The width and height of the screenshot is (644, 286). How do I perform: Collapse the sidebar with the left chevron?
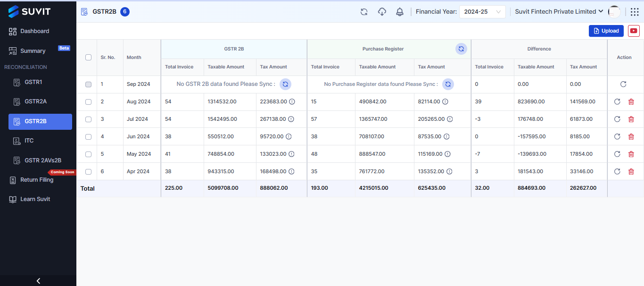(x=38, y=281)
